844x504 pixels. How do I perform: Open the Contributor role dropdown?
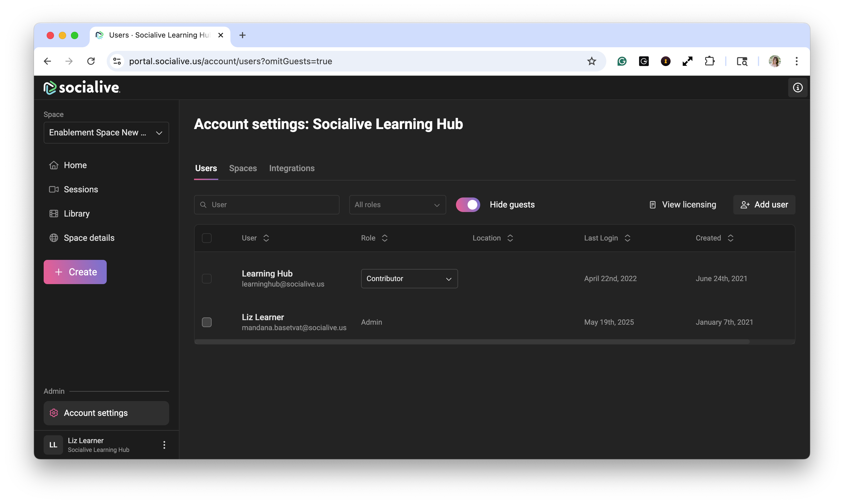click(x=409, y=278)
